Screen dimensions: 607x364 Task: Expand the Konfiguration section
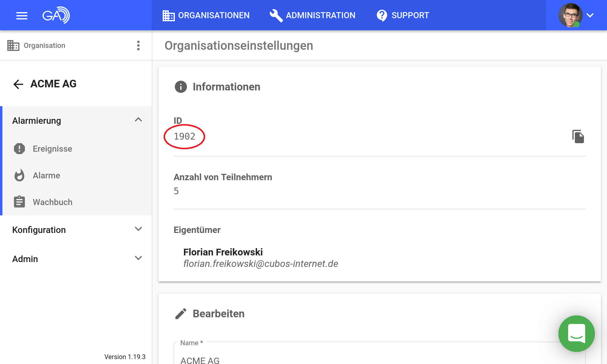(139, 229)
